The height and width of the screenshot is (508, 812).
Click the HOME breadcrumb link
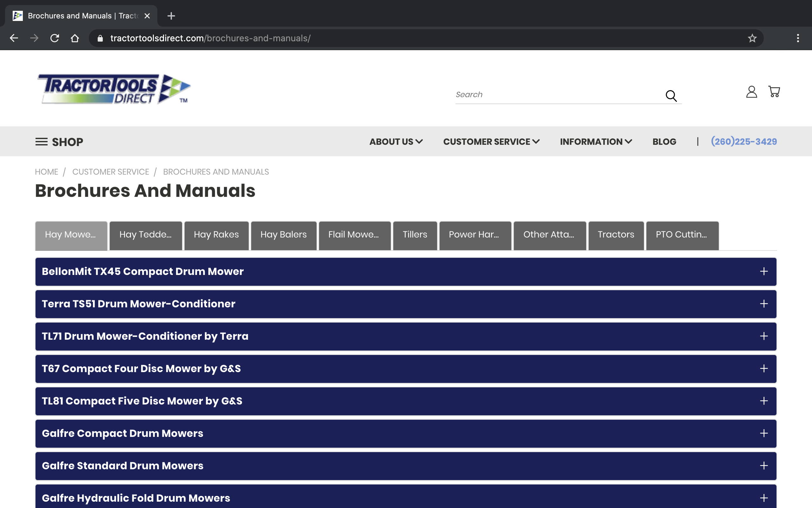point(46,172)
